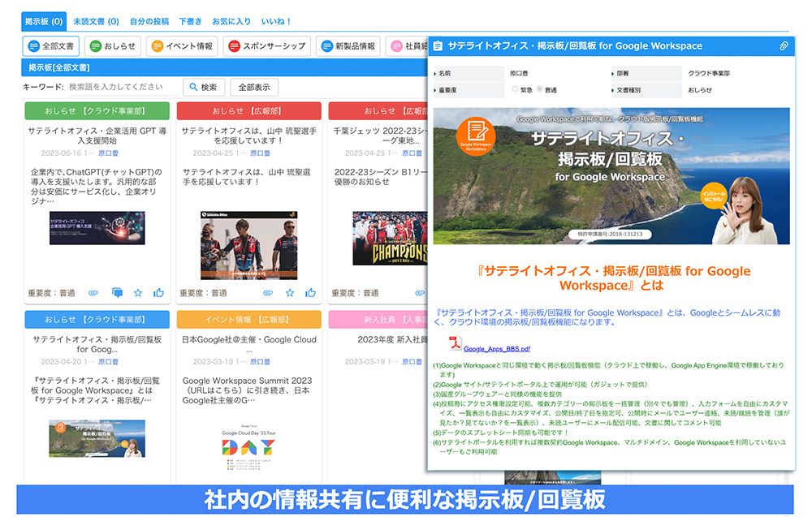Click the PDF icon beside Google_Apps_BBS.pdf

coord(456,343)
